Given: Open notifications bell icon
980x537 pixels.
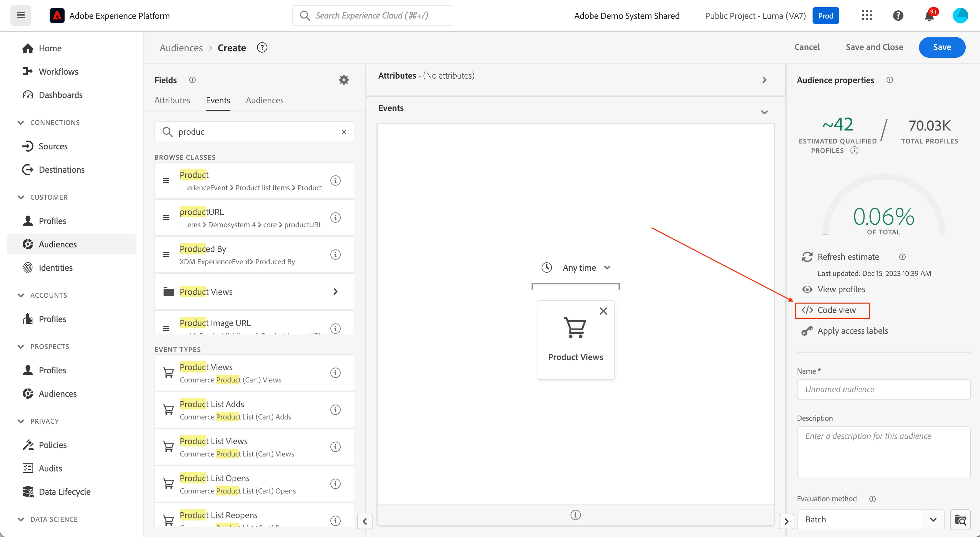Looking at the screenshot, I should click(x=929, y=16).
